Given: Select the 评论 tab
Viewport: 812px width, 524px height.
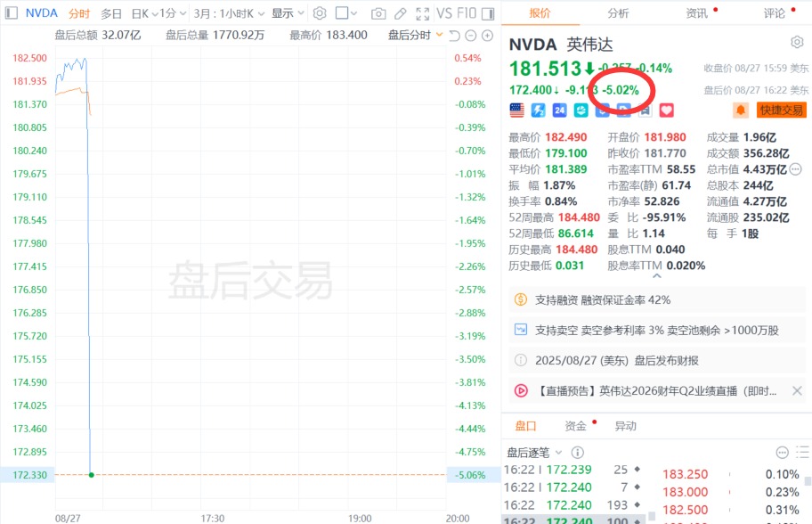Looking at the screenshot, I should click(775, 13).
